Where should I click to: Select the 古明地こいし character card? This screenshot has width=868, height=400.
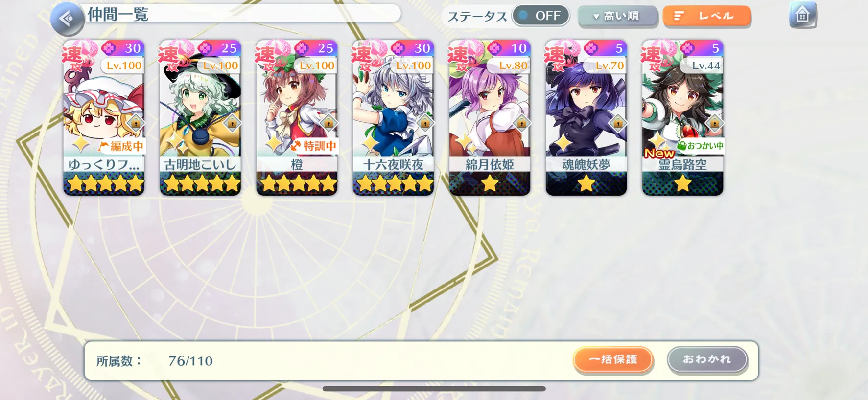(200, 118)
